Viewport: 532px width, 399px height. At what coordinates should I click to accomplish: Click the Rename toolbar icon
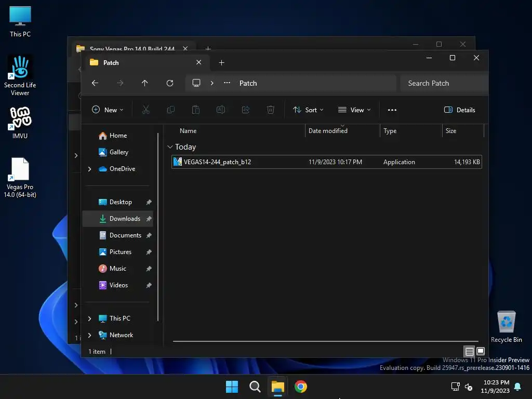(221, 110)
